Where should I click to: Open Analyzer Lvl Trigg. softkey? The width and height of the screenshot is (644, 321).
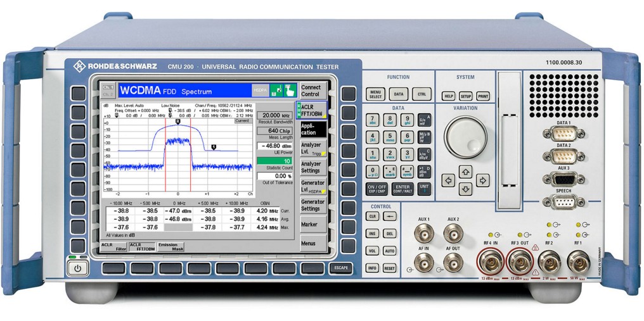(x=313, y=149)
